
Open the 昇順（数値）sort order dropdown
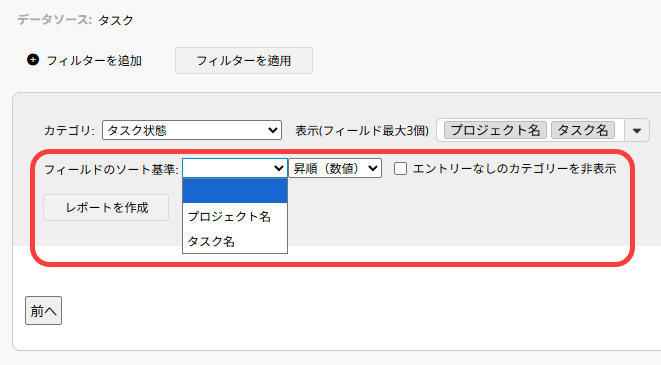(335, 168)
